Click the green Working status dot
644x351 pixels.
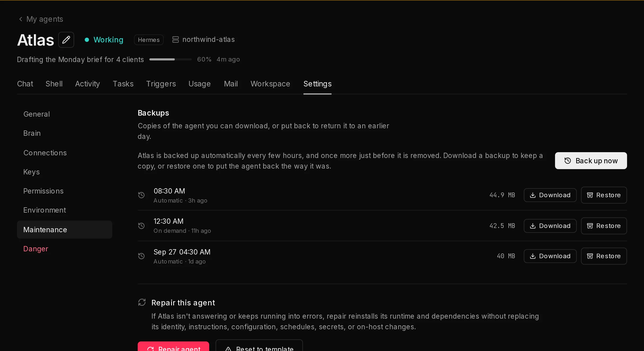(87, 40)
